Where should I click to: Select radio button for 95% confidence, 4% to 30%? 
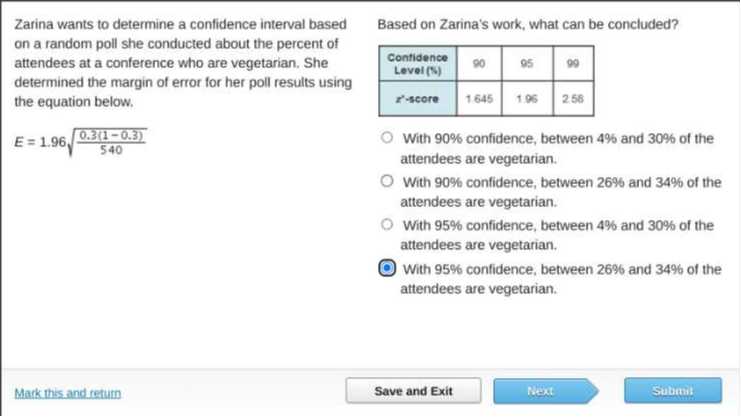[387, 224]
